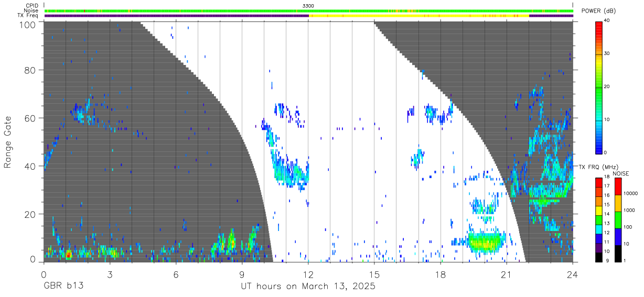Click the 12 label on TX frequency scale
644x297 pixels.
606,233
